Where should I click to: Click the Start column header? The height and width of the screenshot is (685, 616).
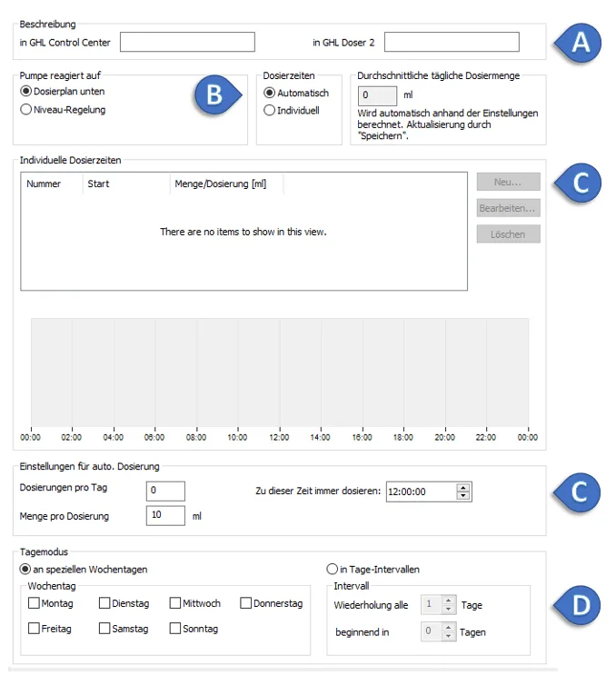pos(126,184)
